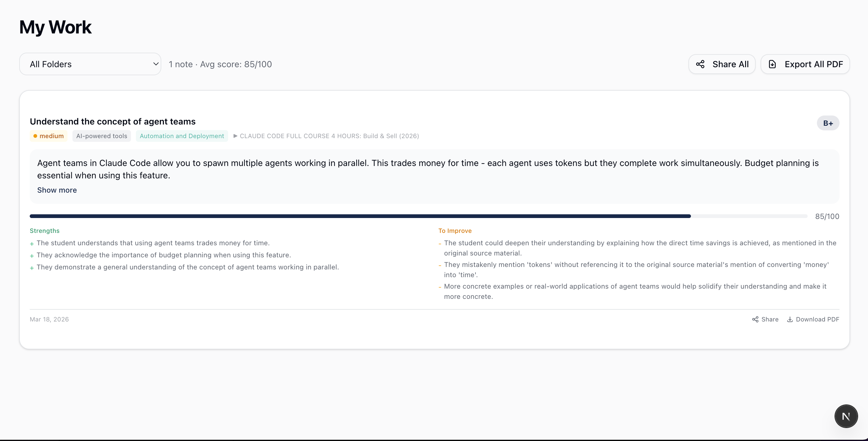Open the CLAUDE CODE FULL COURSE video link
Viewport: 868px width, 441px height.
(329, 136)
